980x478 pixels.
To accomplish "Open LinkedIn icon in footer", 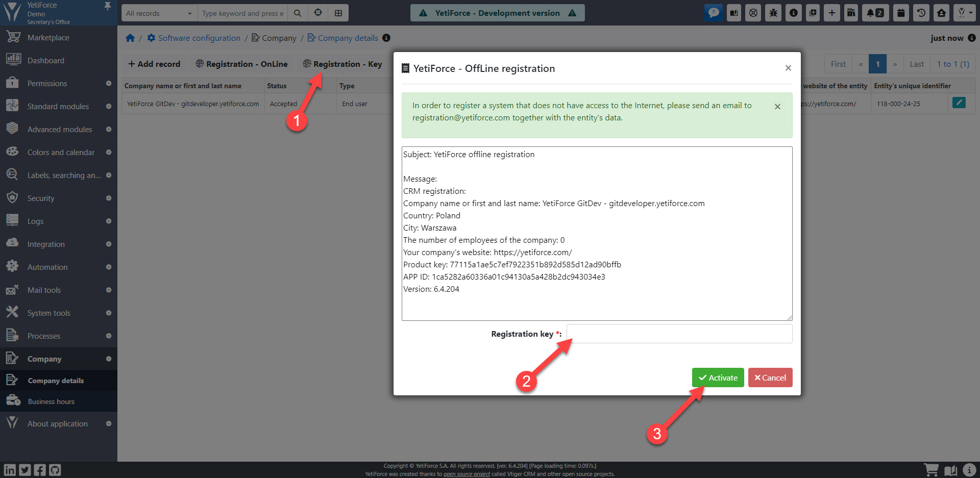I will (10, 470).
